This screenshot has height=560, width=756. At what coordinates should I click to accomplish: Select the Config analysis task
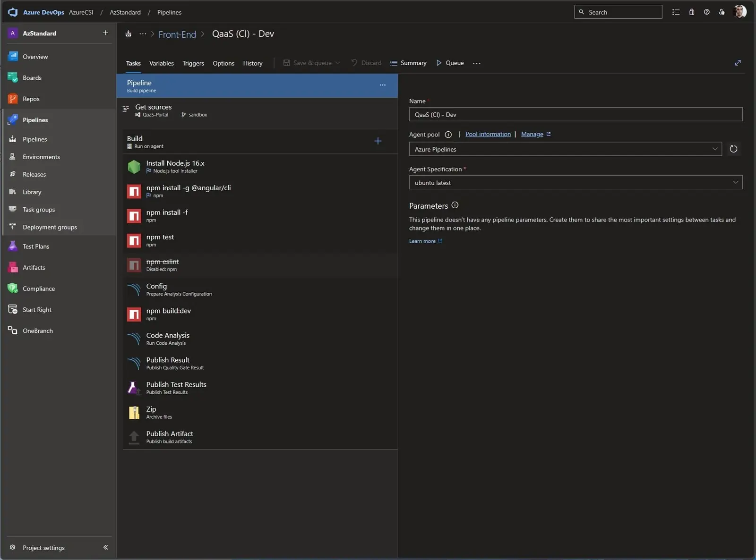pyautogui.click(x=260, y=289)
